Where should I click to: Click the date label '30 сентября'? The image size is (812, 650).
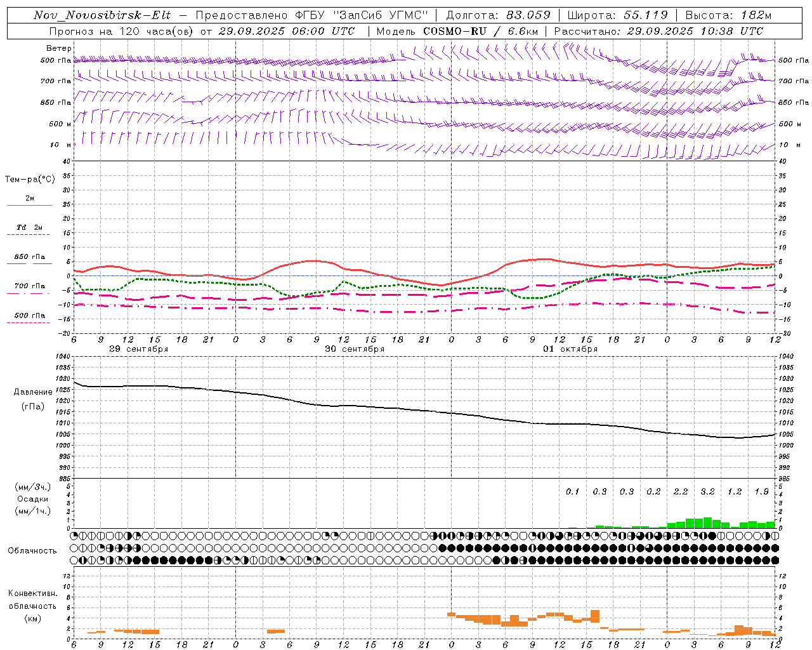355,349
